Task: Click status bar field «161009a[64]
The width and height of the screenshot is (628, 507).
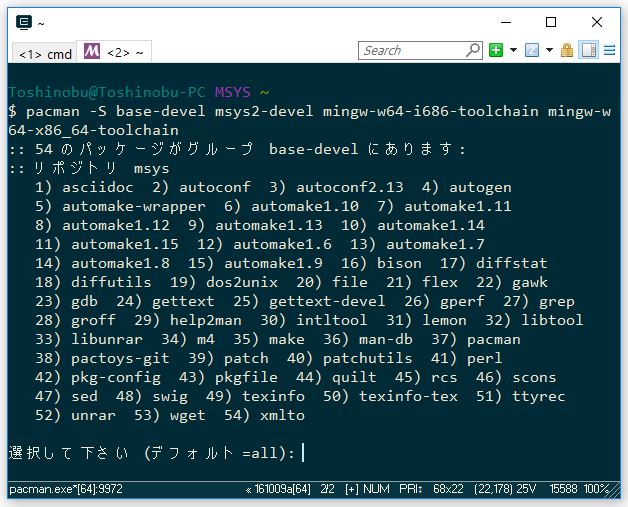Action: tap(278, 489)
